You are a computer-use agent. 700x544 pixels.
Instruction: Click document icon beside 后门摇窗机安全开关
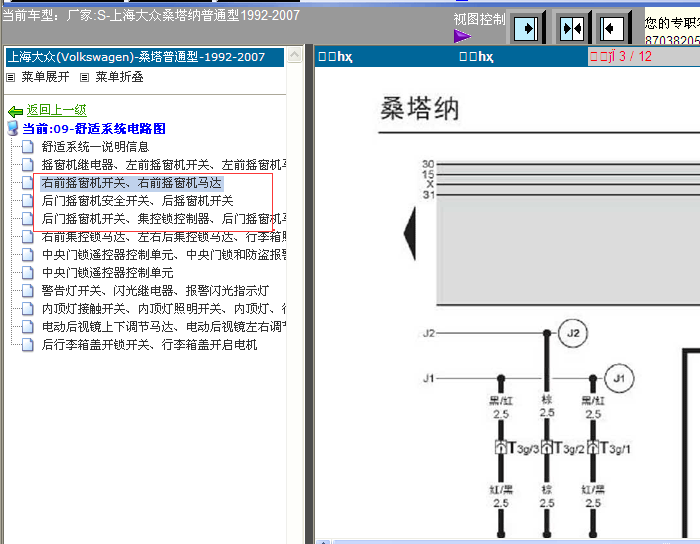click(x=28, y=201)
